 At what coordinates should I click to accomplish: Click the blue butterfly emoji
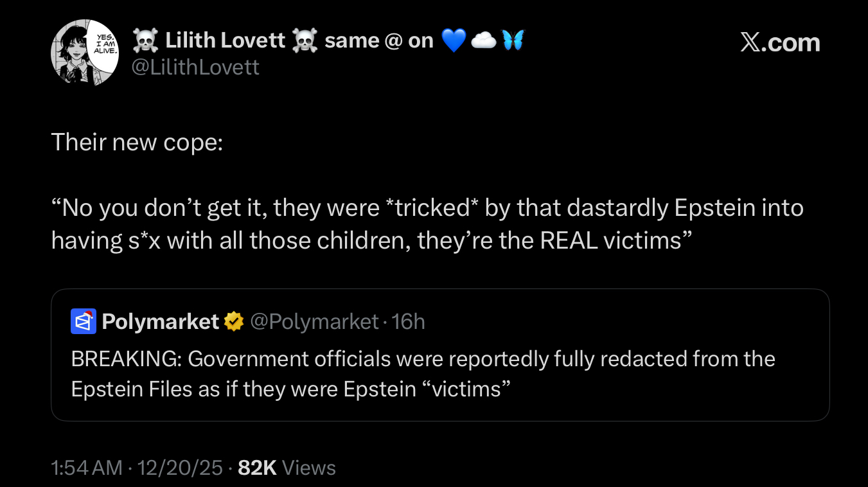click(513, 41)
